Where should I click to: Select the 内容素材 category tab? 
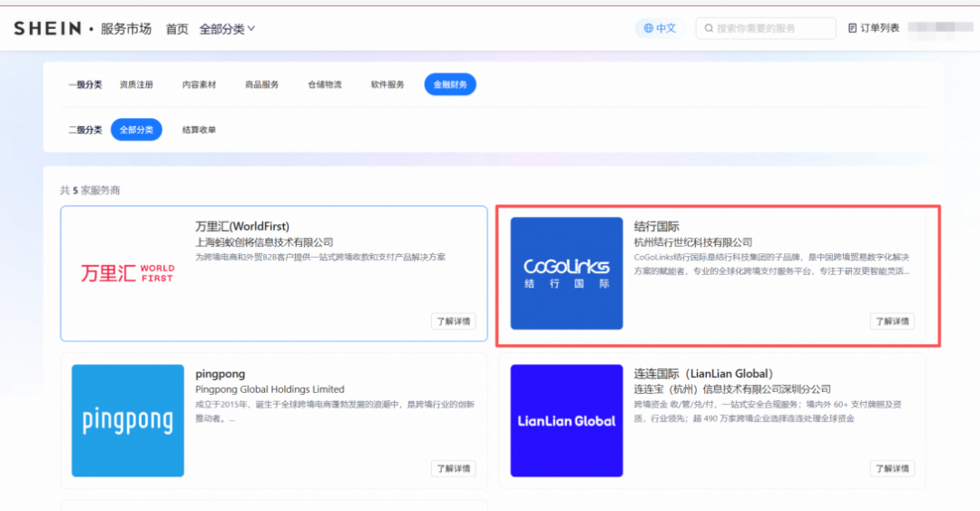[x=199, y=84]
